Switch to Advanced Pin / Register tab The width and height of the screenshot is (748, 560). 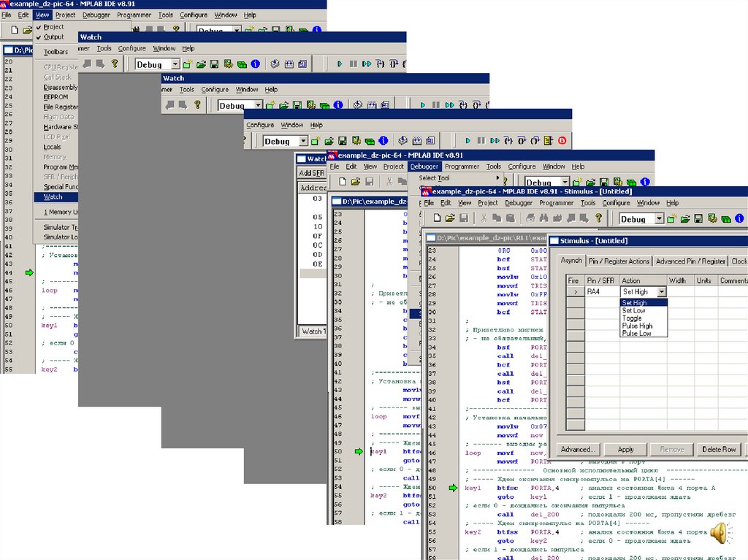(690, 261)
